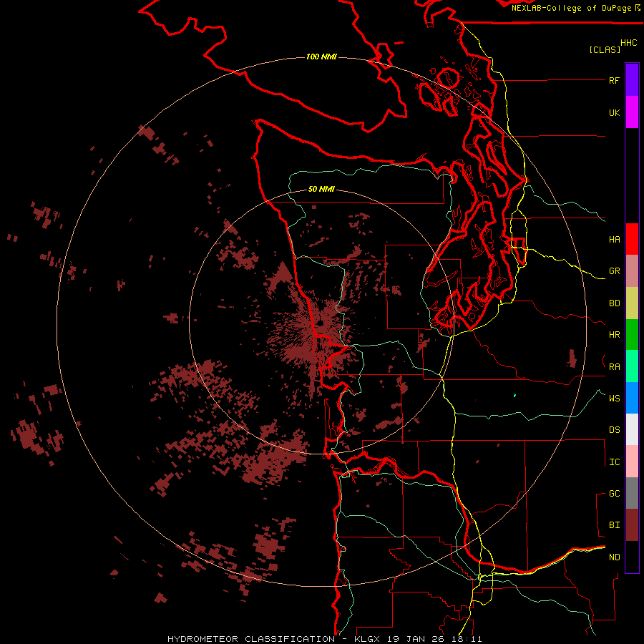
Task: Click the Hydrometeor Classification KLGX timestamp caption
Action: pos(325,639)
